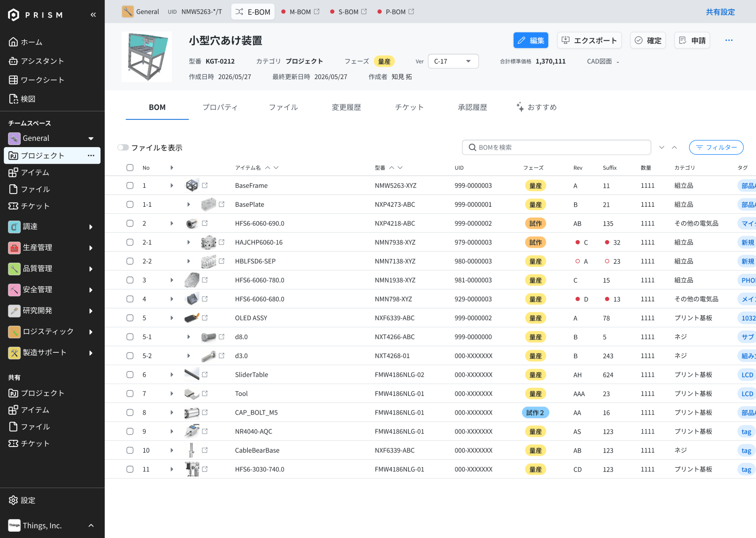Click the General wrench icon in top bar
The height and width of the screenshot is (538, 756).
point(127,11)
